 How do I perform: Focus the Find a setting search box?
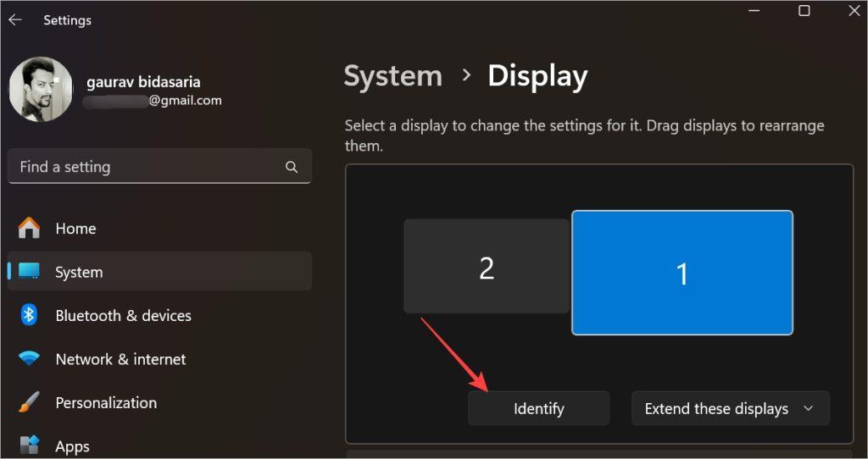(159, 167)
